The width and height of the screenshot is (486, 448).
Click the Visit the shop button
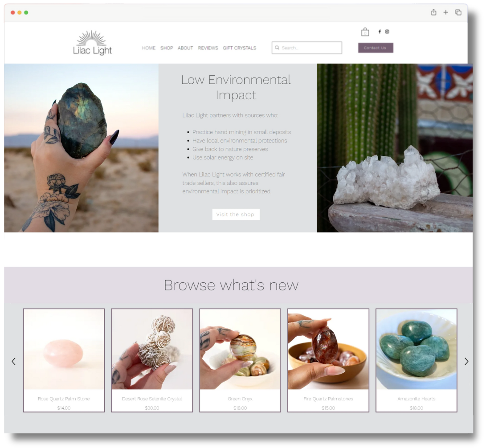(236, 214)
